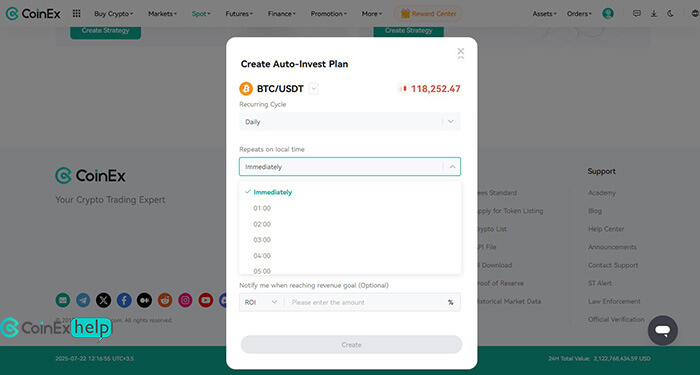The image size is (700, 375).
Task: Open the apps grid icon beside CoinEx logo
Action: click(x=76, y=14)
